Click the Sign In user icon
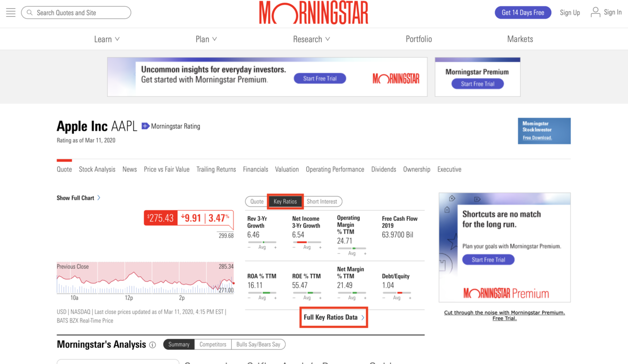 click(x=595, y=12)
